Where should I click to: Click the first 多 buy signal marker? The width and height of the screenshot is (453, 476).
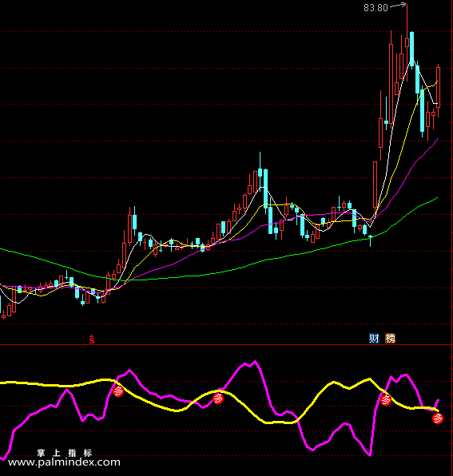pyautogui.click(x=118, y=391)
